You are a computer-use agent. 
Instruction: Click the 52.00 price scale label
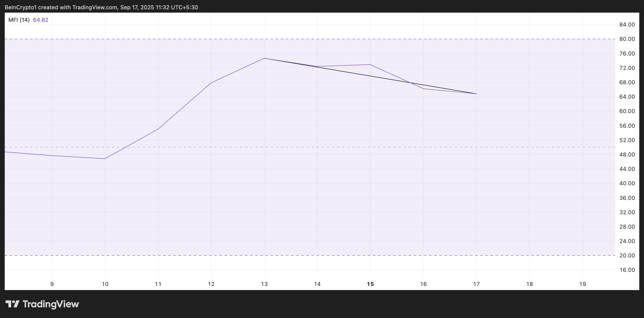(627, 140)
